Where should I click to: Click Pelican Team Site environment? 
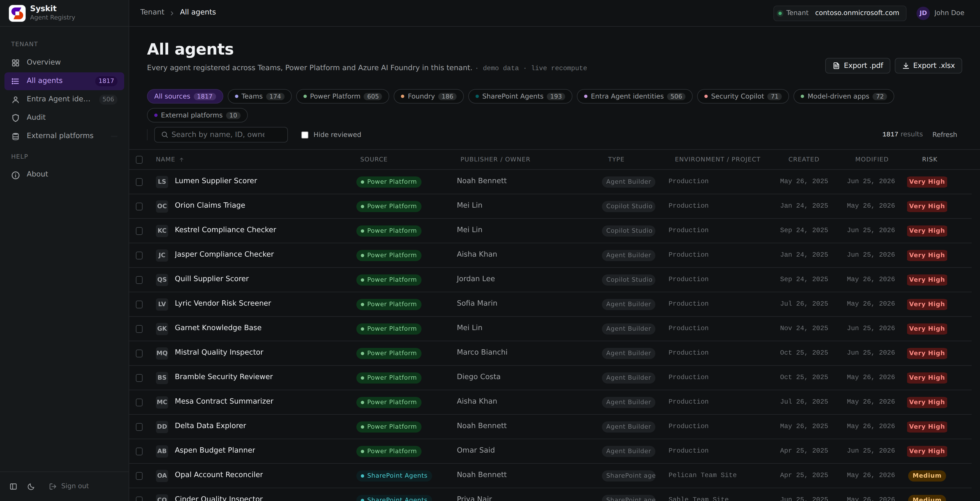[702, 475]
